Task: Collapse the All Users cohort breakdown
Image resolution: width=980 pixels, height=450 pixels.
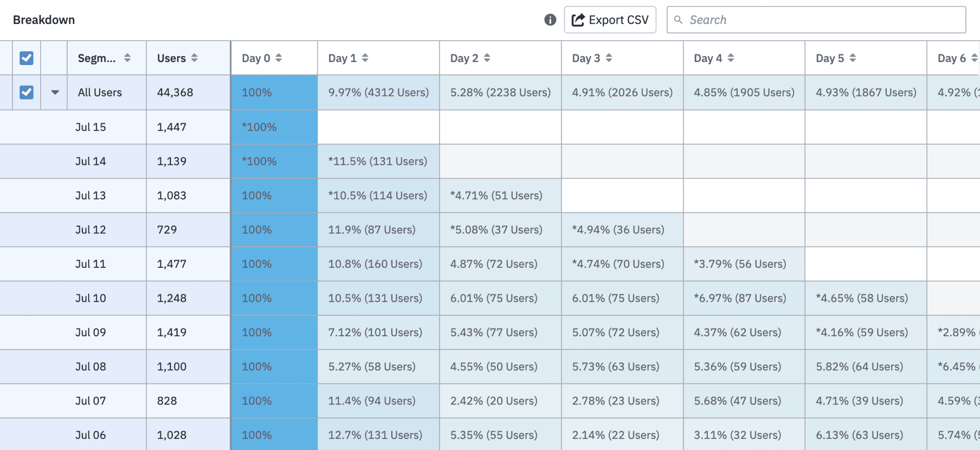Action: tap(54, 92)
